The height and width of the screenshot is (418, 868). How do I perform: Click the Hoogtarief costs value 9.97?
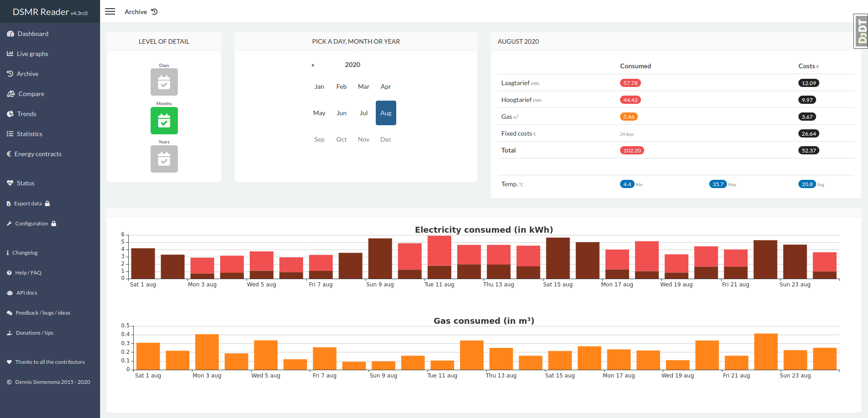coord(807,100)
